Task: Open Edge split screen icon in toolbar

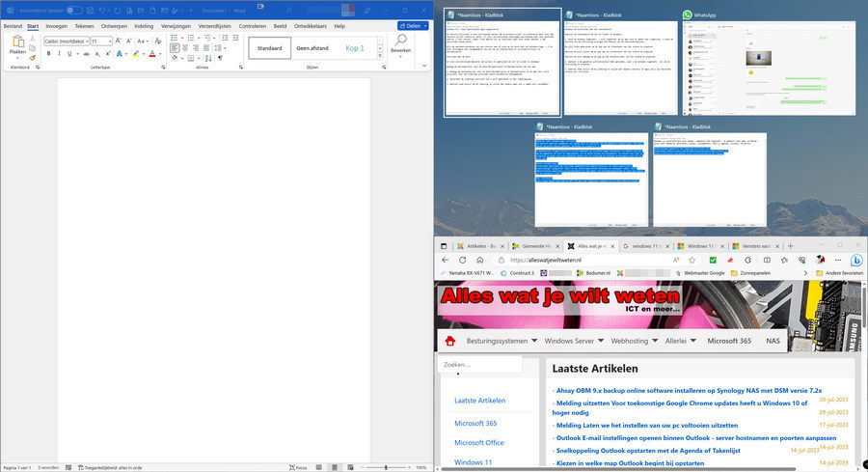Action: click(767, 260)
